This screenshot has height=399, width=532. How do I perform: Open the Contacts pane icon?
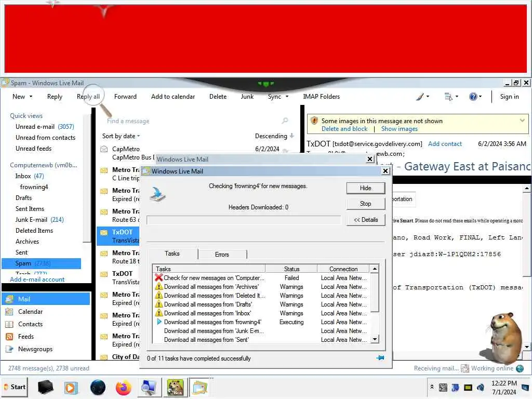(9, 324)
